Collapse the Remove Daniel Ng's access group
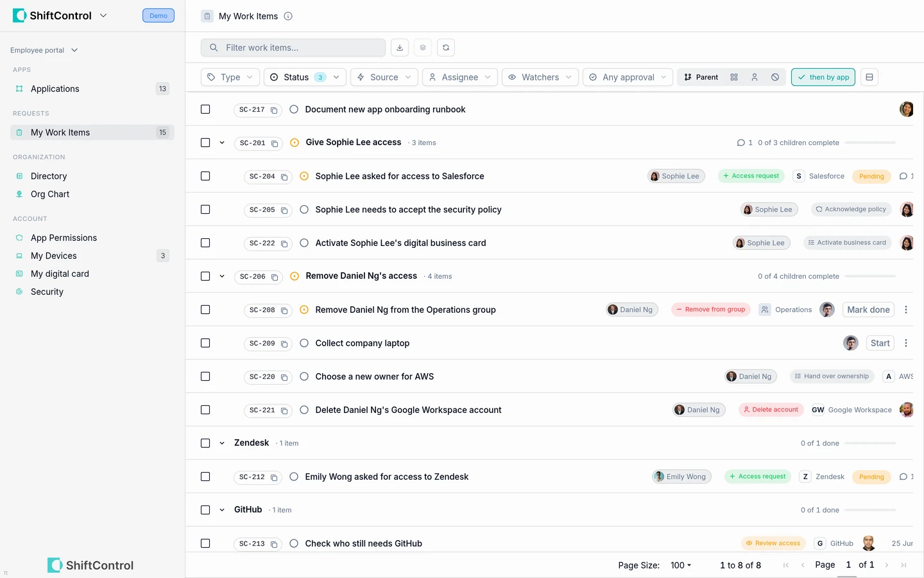Screen dimensions: 924x578 [222, 276]
